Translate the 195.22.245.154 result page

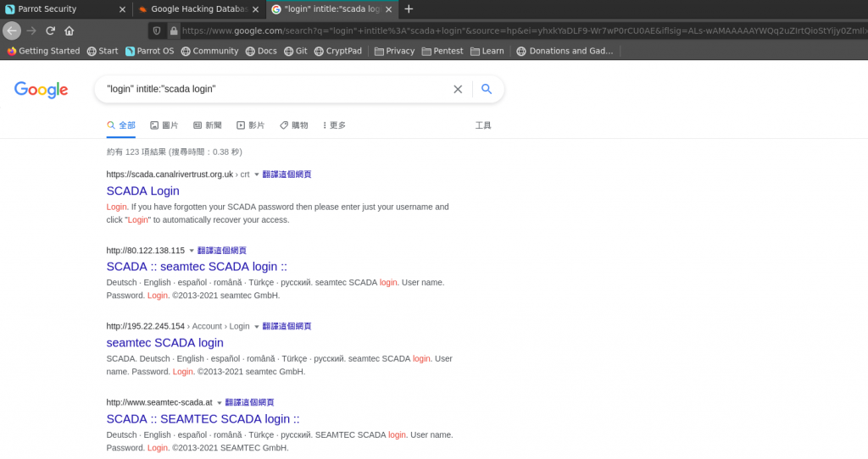tap(287, 326)
